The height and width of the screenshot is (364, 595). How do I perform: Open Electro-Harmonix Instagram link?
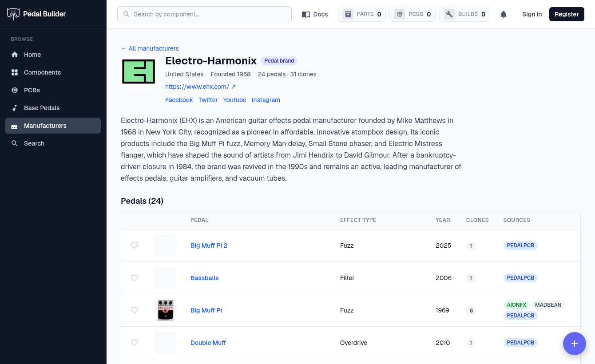[x=266, y=100]
